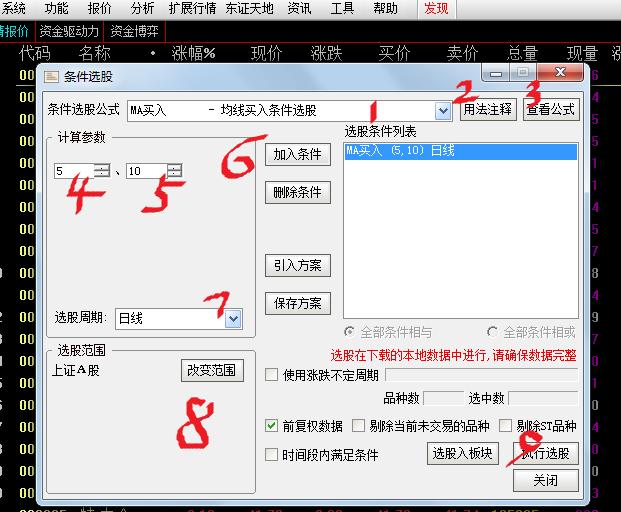
Task: Click the 查看公式 button
Action: pos(551,110)
